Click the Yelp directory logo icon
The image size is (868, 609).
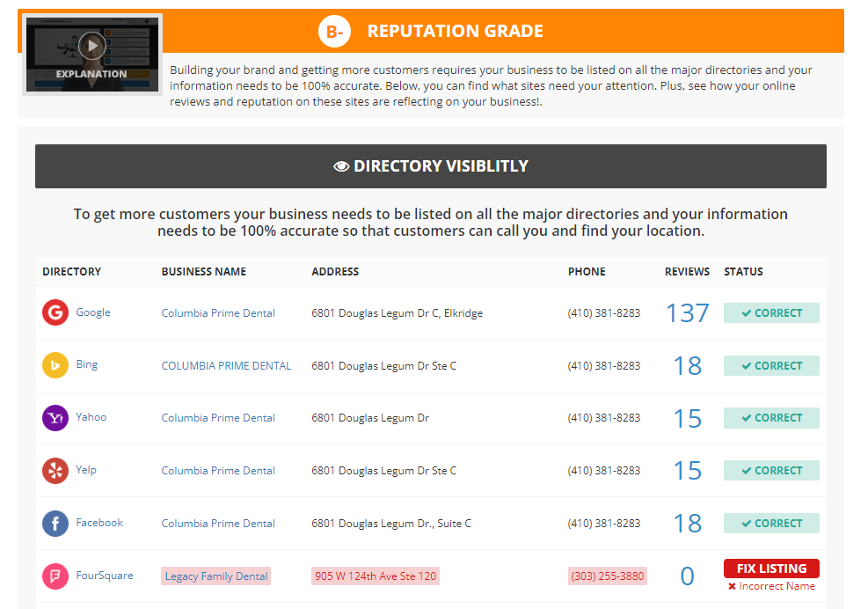tap(55, 471)
